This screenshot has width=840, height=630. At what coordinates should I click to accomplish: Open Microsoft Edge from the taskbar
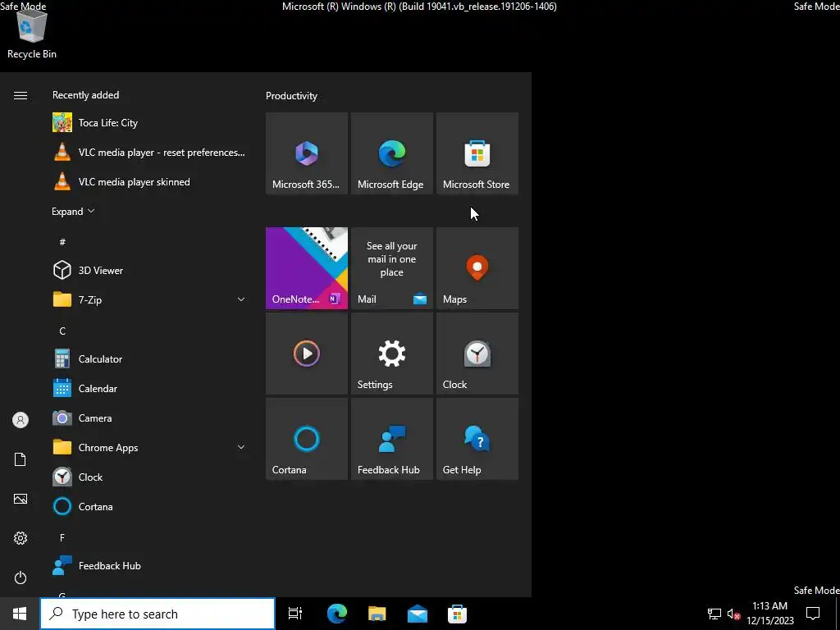[x=337, y=614]
